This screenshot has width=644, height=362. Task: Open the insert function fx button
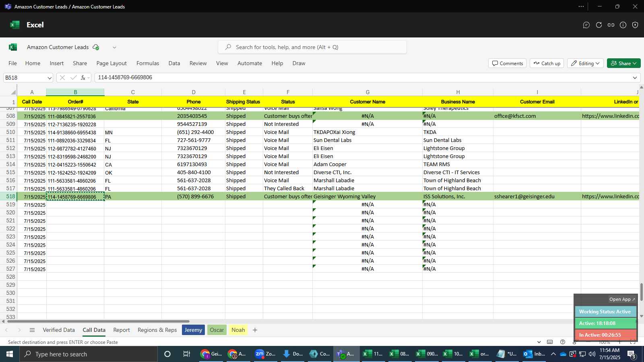tap(83, 78)
